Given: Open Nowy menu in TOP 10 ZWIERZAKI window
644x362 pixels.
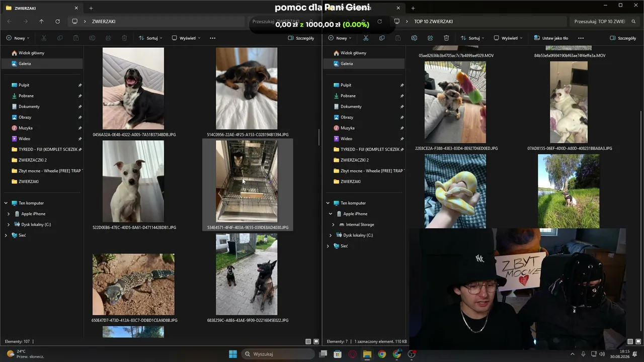Looking at the screenshot, I should pos(340,38).
